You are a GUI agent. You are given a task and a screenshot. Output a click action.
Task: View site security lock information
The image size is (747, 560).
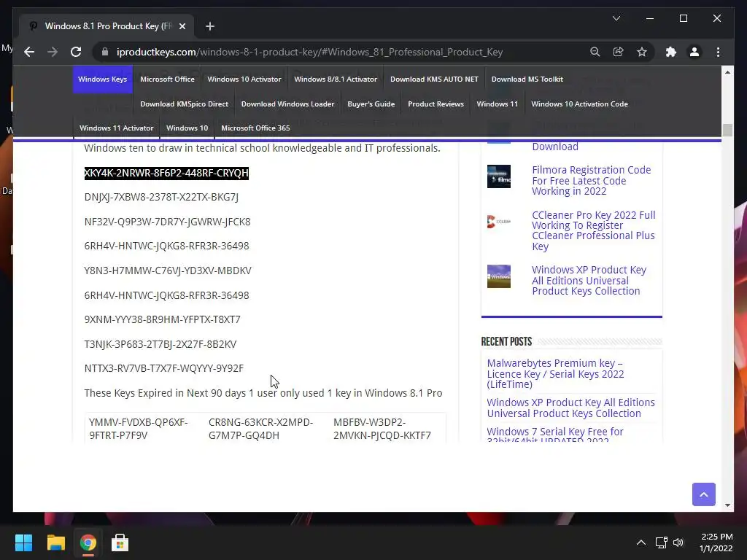click(105, 52)
